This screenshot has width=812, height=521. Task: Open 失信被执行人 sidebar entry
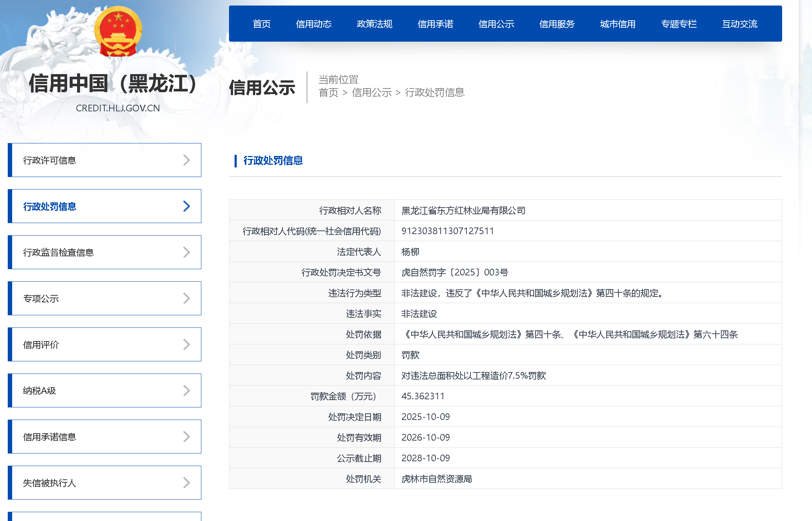click(49, 483)
